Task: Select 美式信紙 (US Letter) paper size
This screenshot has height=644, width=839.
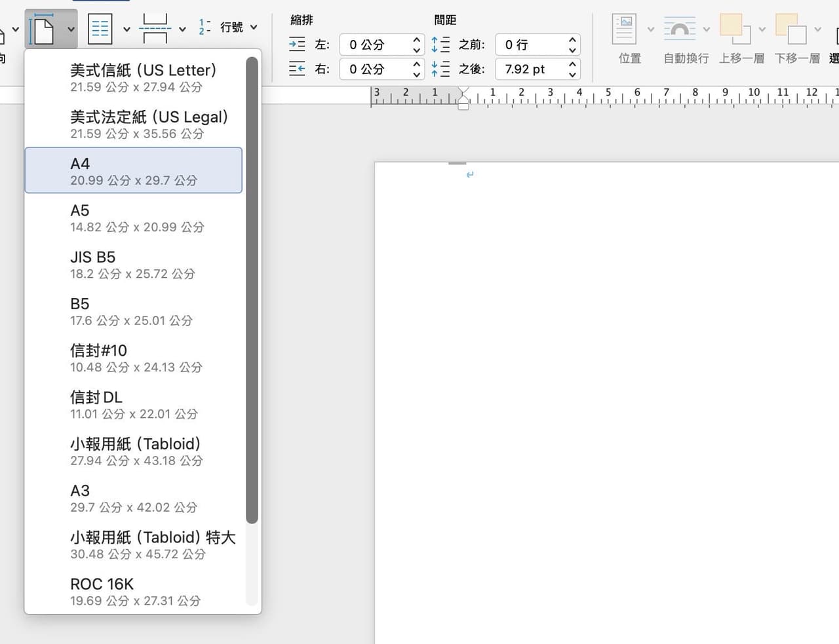Action: (134, 77)
